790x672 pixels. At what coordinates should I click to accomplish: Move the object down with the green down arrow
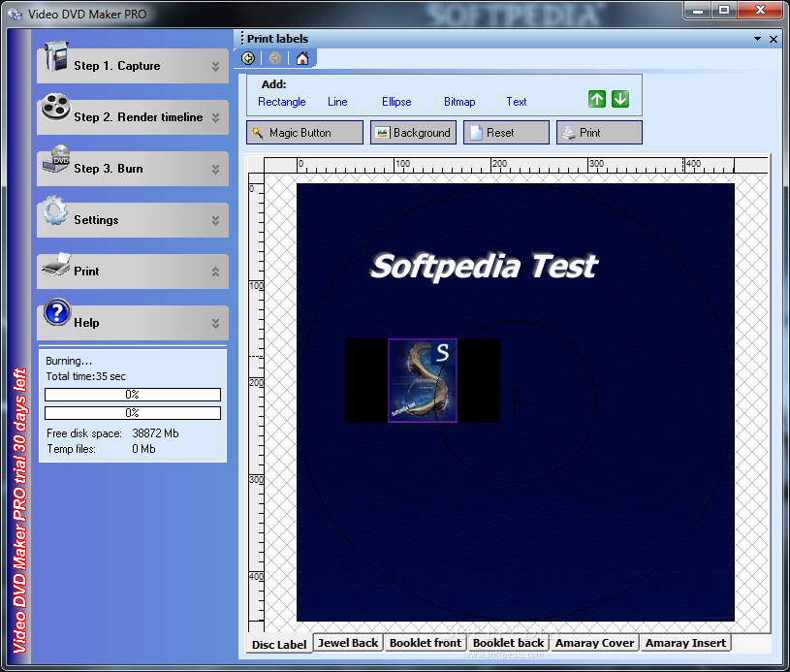coord(620,99)
